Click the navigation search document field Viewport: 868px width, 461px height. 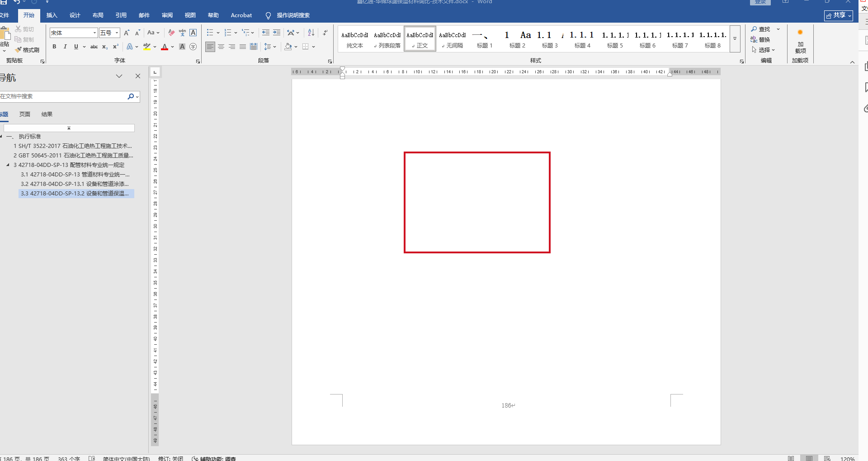tap(63, 96)
